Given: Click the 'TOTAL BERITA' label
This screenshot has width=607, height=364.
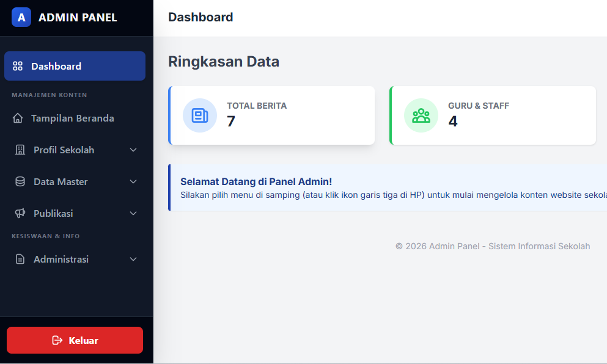Looking at the screenshot, I should click(x=257, y=106).
